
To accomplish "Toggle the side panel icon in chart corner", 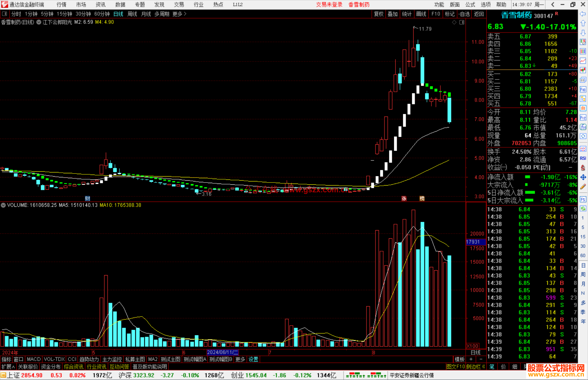I will click(x=462, y=22).
